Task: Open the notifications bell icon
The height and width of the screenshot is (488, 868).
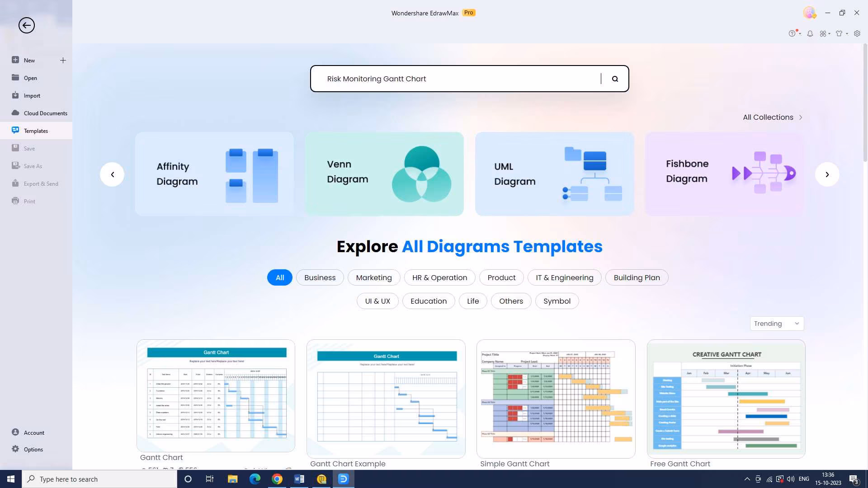Action: coord(810,33)
